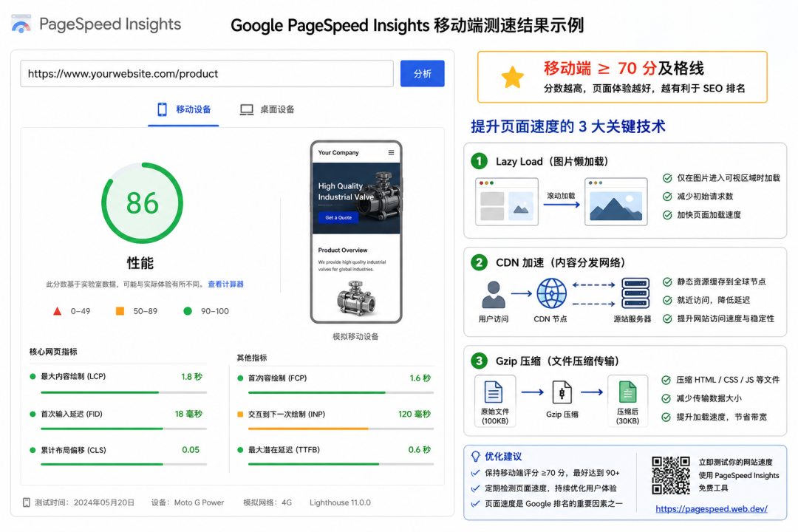Click the original 100KB file icon
This screenshot has width=798, height=532.
point(493,392)
